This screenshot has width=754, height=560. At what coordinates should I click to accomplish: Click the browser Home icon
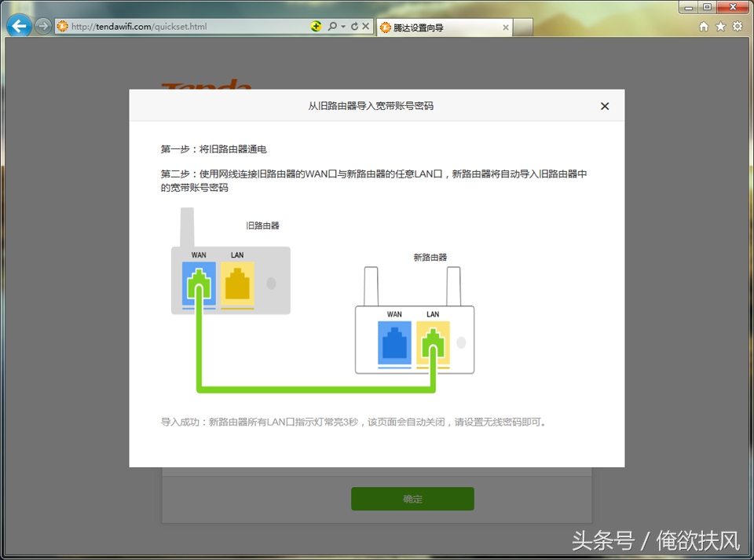[704, 26]
